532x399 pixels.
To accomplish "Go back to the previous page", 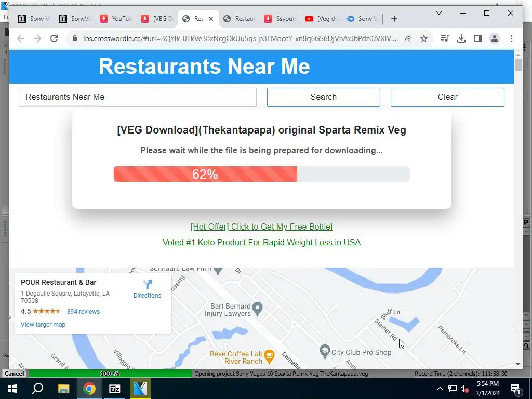I will coord(21,38).
